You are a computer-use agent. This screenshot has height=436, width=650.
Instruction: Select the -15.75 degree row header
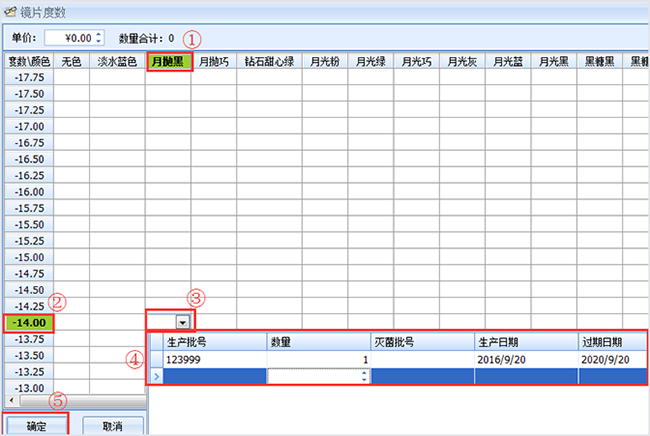pos(29,208)
